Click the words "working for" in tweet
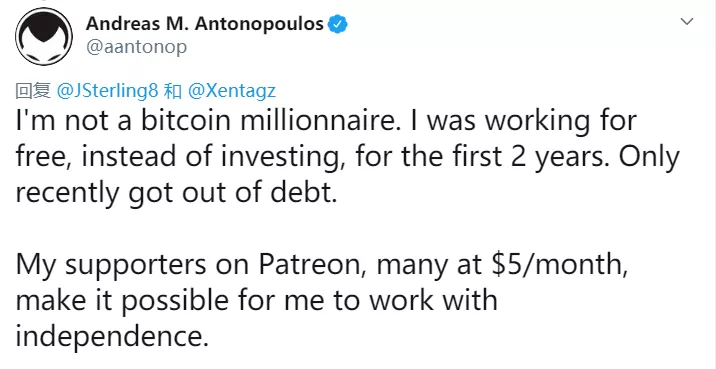The image size is (716, 369). pos(560,121)
